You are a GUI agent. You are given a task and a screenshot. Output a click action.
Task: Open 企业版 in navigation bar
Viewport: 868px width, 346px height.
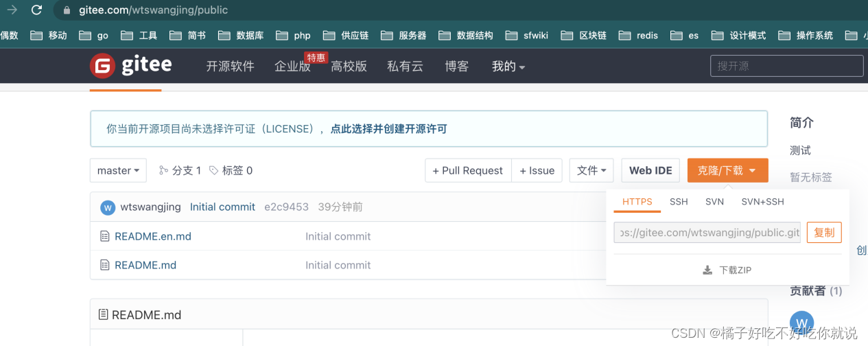[293, 67]
